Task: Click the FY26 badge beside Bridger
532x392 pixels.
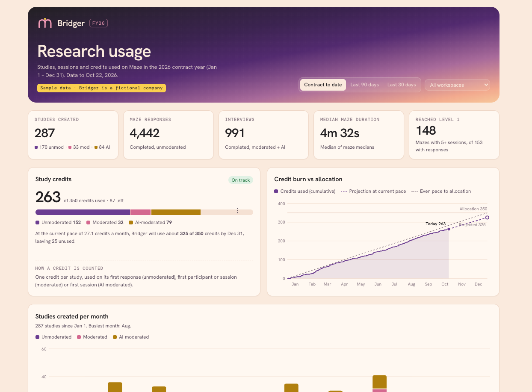Action: coord(98,23)
